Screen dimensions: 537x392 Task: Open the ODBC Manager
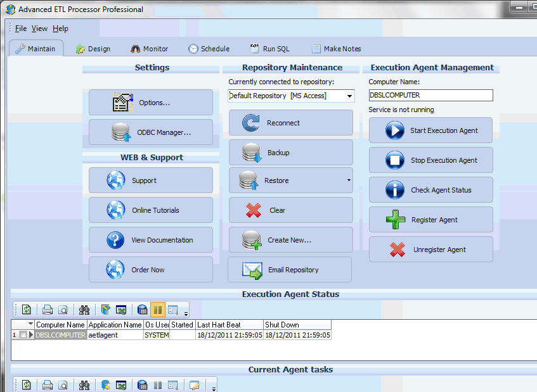150,132
